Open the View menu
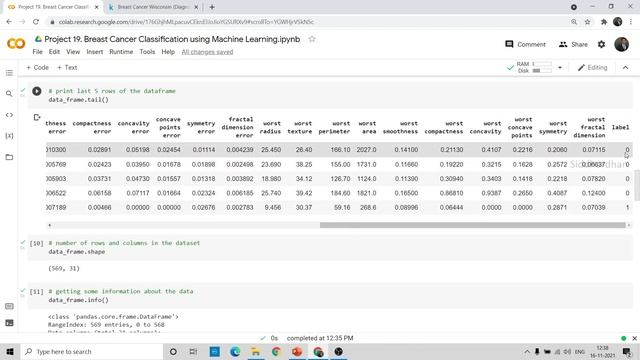 click(x=73, y=52)
